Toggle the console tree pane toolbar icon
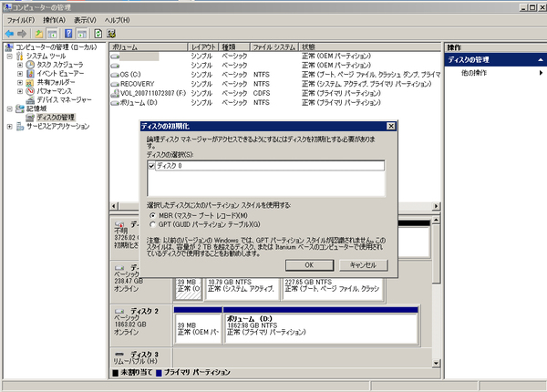Viewport: 547px width, 392px height. click(52, 34)
